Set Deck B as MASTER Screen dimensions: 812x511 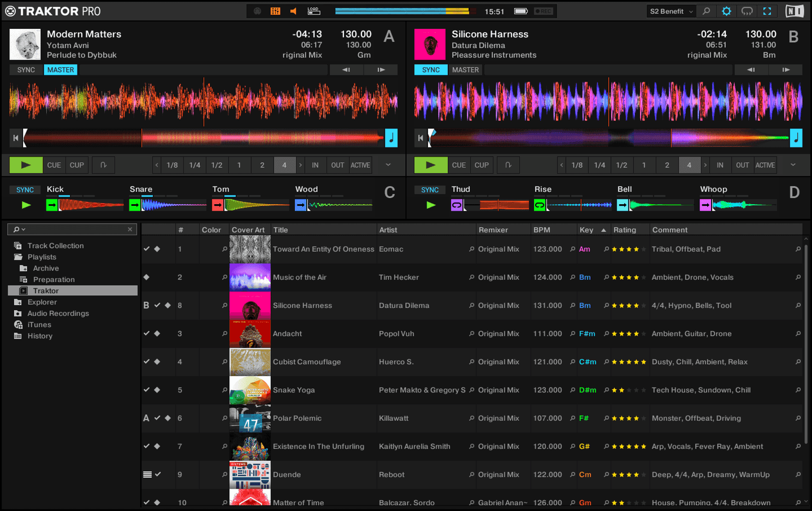tap(465, 69)
